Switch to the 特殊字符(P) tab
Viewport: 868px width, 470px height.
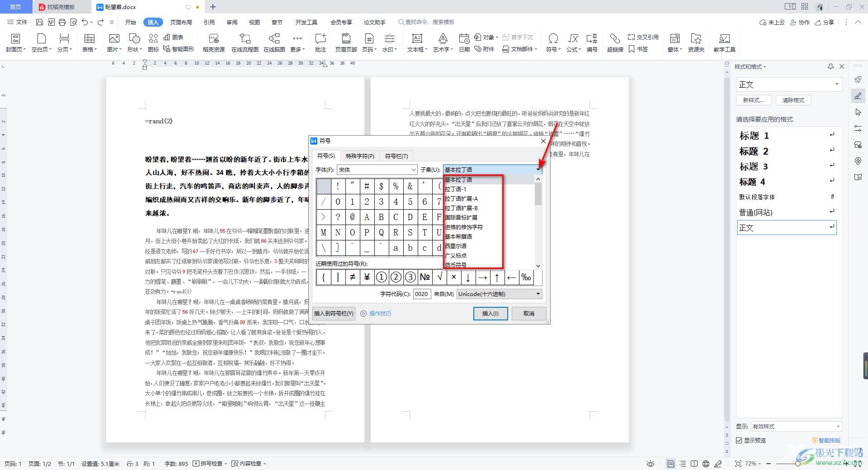tap(360, 156)
